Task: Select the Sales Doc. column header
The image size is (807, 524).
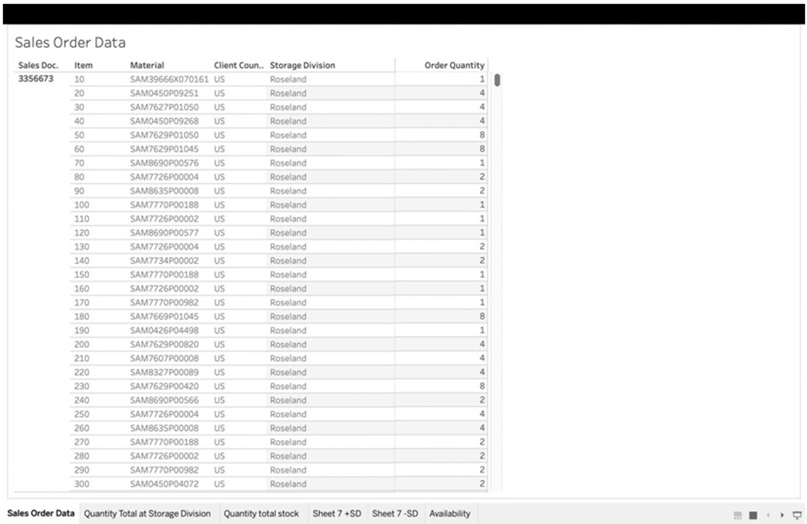Action: (x=38, y=65)
